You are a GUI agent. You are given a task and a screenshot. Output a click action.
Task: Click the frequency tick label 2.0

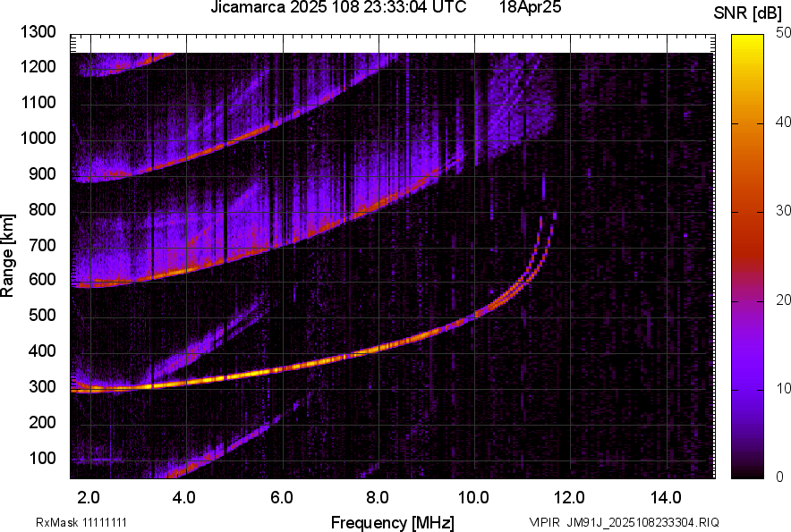[89, 498]
